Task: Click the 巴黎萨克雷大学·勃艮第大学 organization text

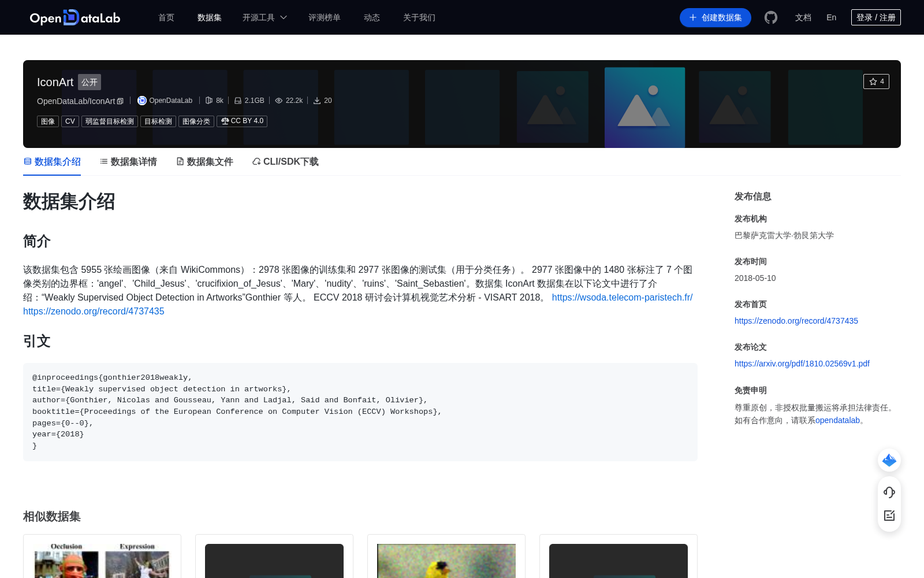Action: coord(784,235)
